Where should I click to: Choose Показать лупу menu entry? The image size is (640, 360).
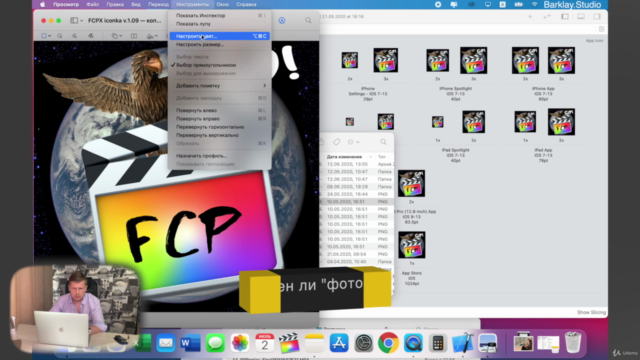point(220,24)
